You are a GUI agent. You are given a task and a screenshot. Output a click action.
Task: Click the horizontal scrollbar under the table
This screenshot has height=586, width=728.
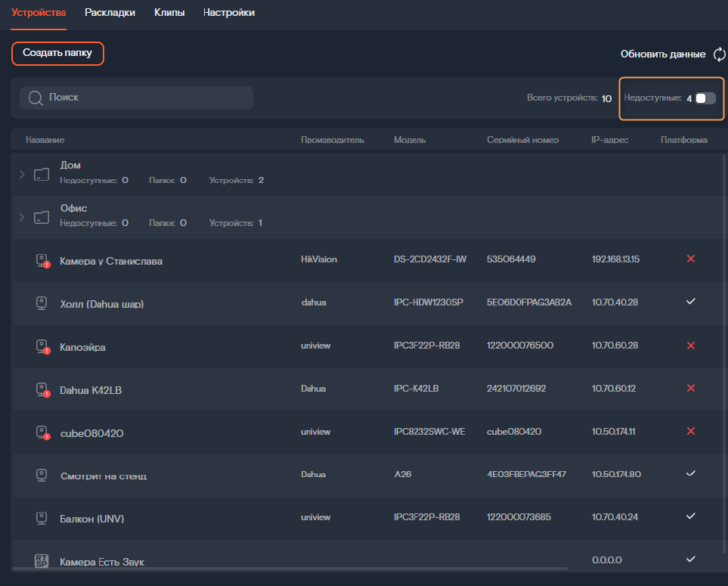[x=290, y=569]
